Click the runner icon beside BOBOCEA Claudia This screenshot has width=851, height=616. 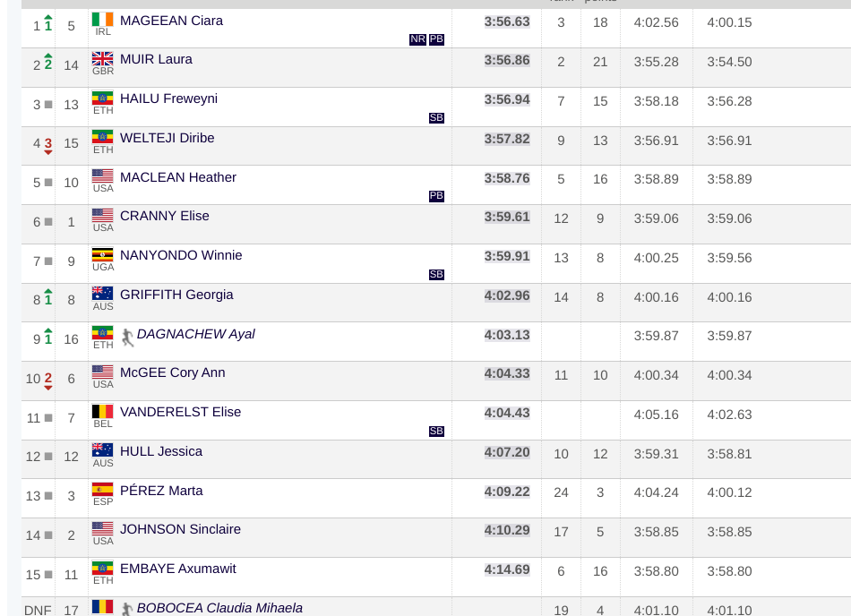(127, 609)
